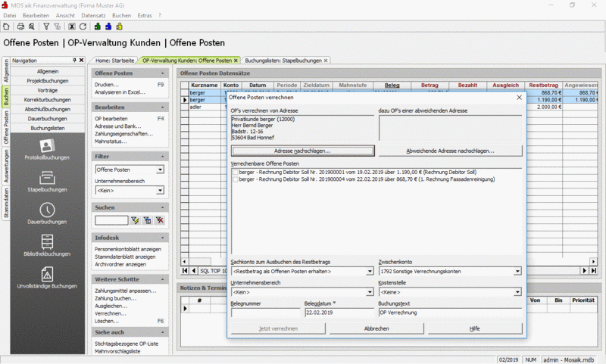
Task: Click Zahlung buchen link
Action: click(x=116, y=298)
